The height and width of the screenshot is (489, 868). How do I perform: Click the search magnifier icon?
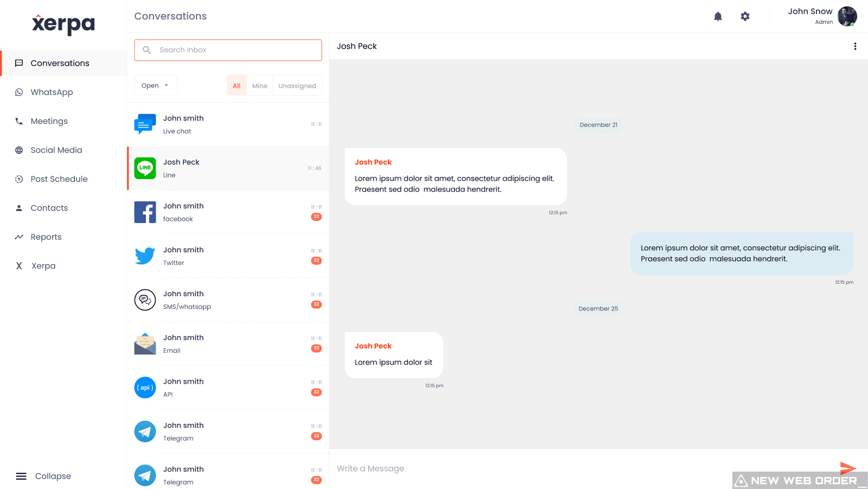[x=146, y=50]
